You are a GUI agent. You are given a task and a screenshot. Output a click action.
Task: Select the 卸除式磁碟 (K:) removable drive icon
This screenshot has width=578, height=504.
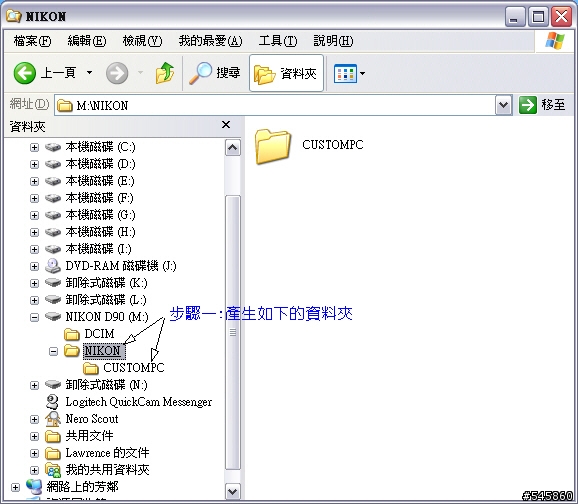53,282
